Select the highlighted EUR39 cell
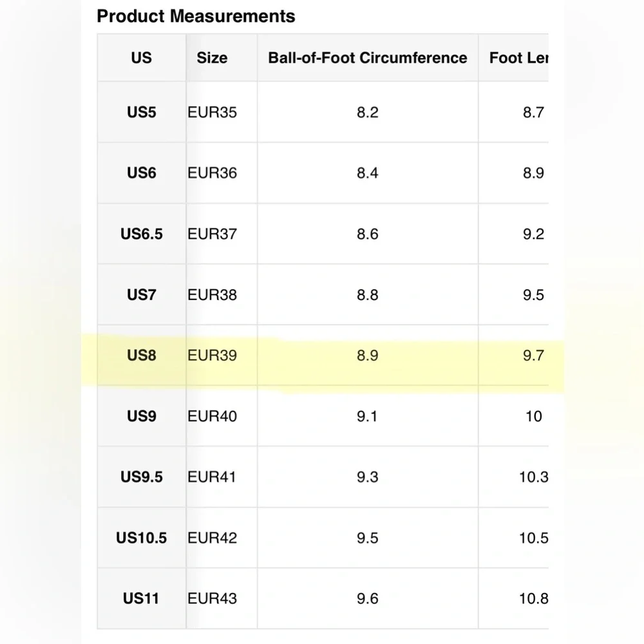 click(x=212, y=355)
